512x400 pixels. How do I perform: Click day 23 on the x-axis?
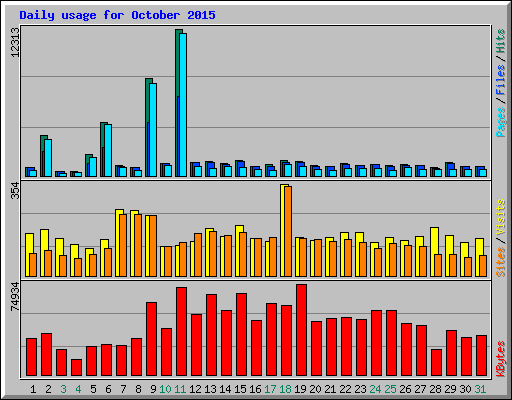360,389
